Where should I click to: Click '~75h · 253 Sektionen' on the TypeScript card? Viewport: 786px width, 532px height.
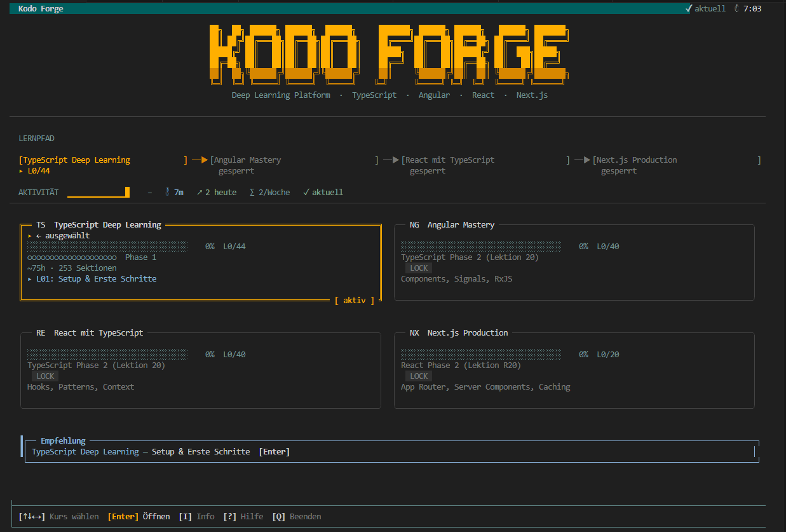click(72, 268)
